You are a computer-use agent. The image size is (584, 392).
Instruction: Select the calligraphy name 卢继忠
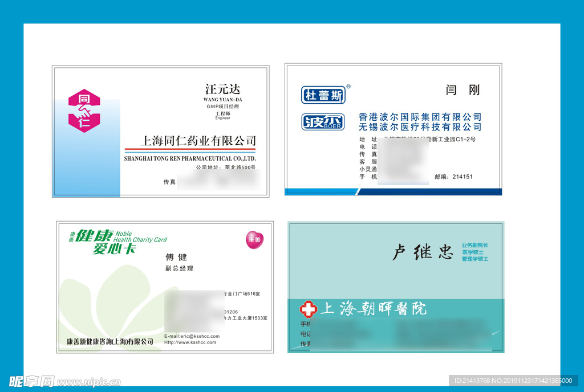pos(423,252)
